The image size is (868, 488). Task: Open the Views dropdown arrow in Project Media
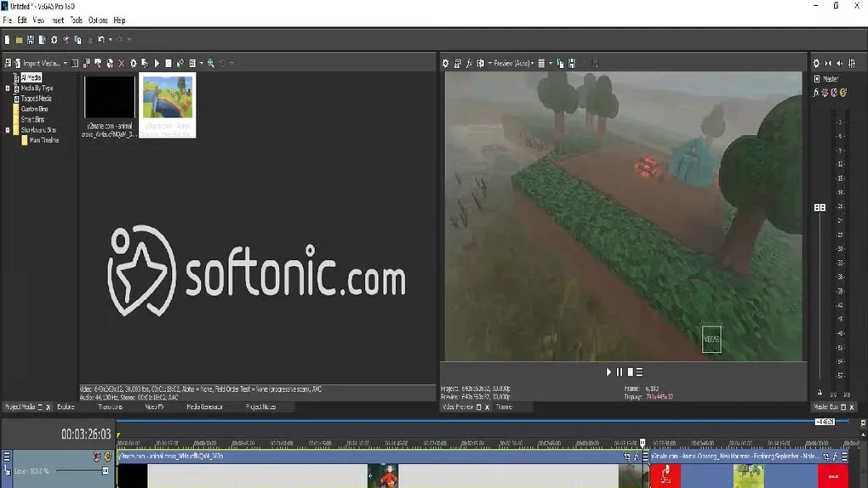(201, 64)
